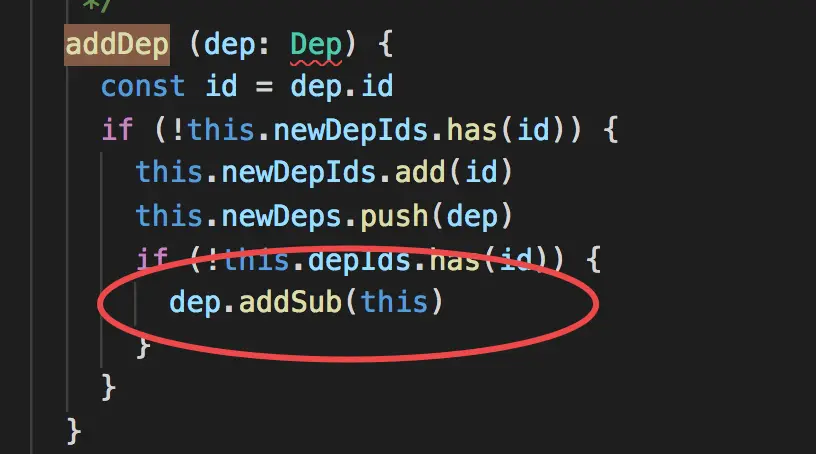Place cursor on dep.id expression
Viewport: 816px width, 454px height.
[341, 86]
